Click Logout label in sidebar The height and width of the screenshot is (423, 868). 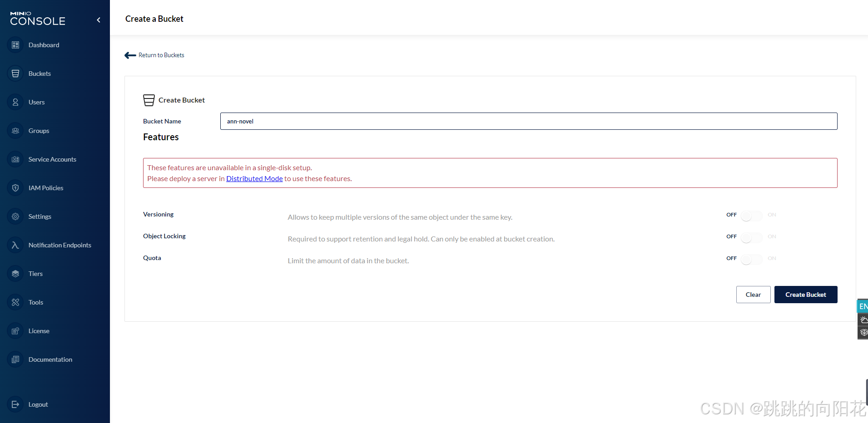pyautogui.click(x=38, y=404)
